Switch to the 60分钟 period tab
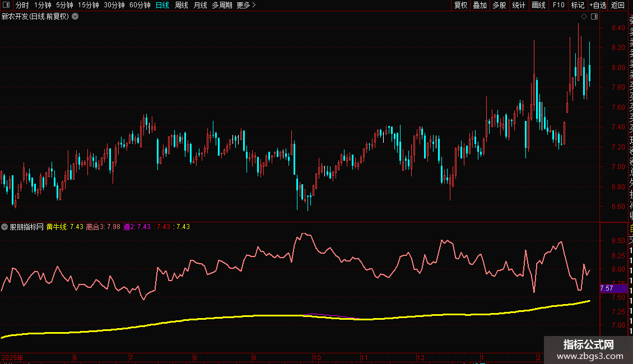 (x=139, y=5)
